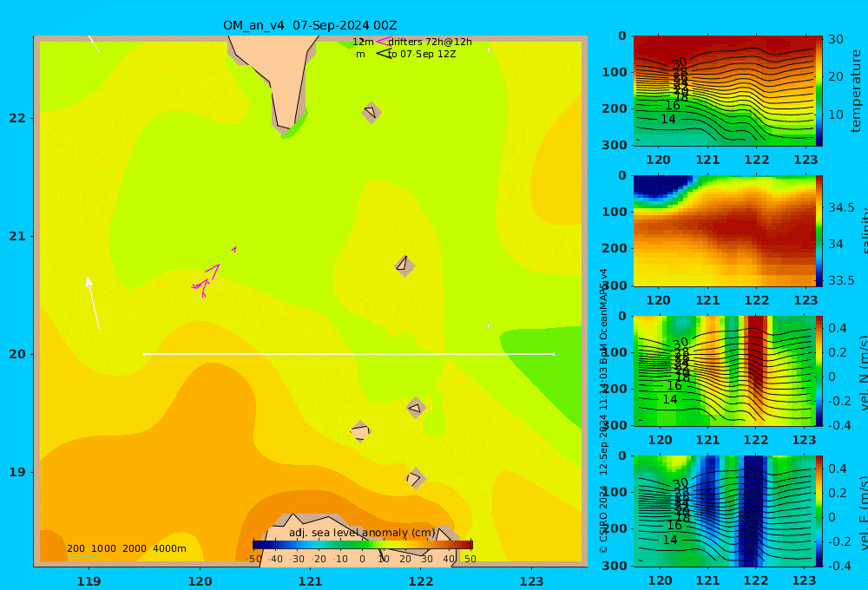This screenshot has width=868, height=590.
Task: Click the 'vel. E (m/s)' axis label
Action: (x=863, y=513)
